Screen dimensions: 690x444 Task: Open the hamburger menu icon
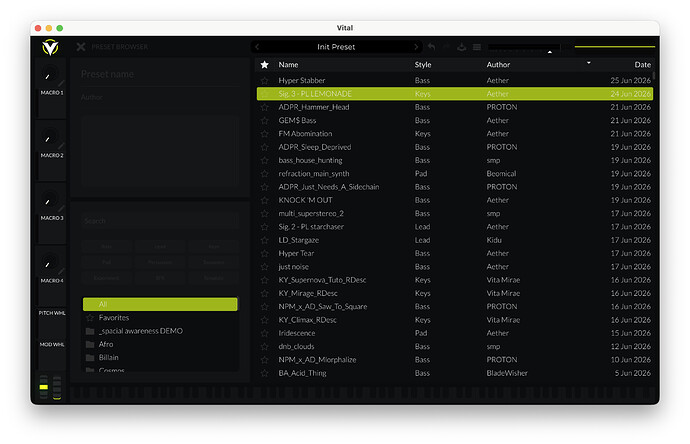coord(477,47)
